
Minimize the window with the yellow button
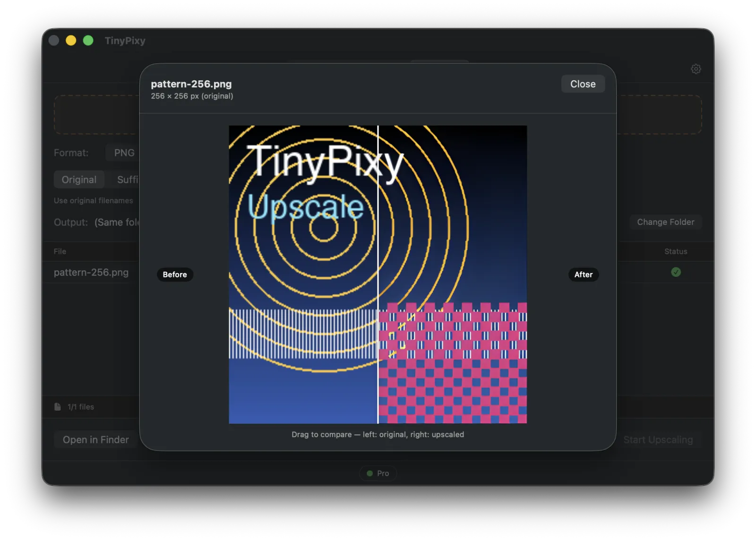(71, 41)
